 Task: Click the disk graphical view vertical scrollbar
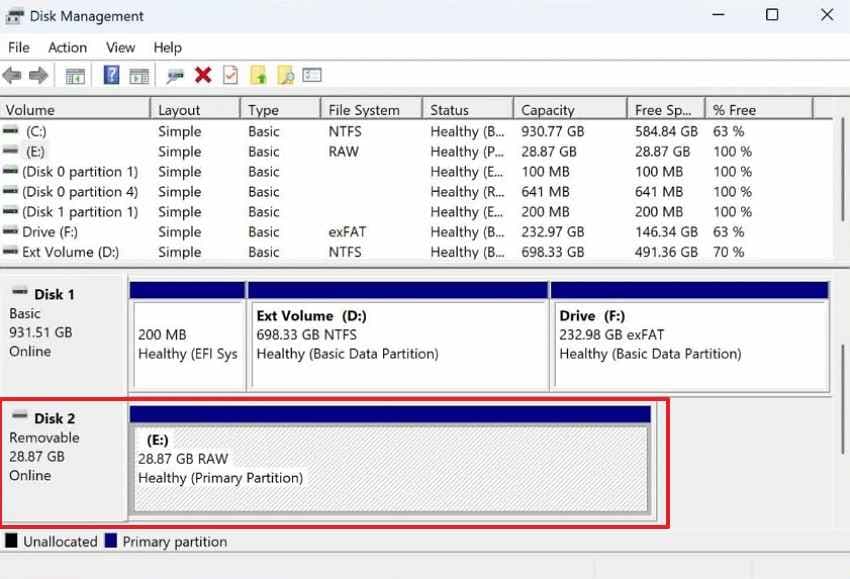pyautogui.click(x=842, y=398)
